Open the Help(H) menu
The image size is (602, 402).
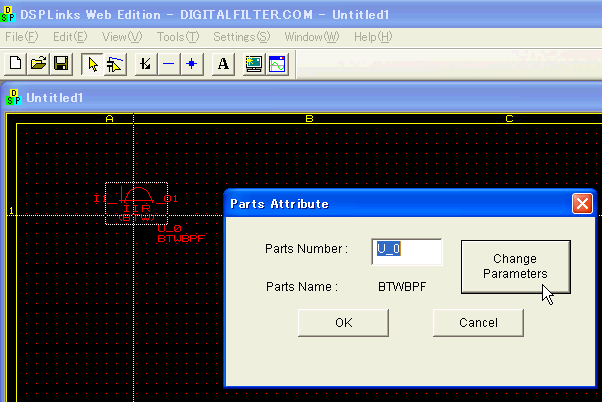373,37
